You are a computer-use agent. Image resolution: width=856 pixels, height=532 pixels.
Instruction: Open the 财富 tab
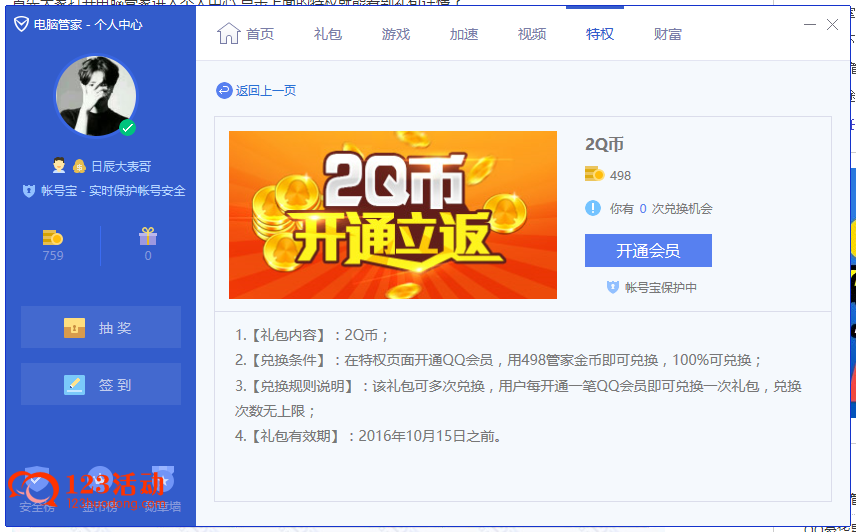coord(667,34)
